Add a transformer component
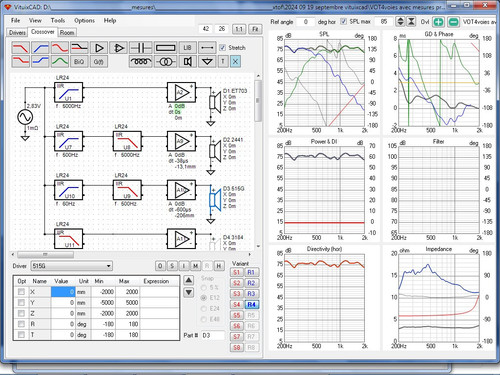 click(165, 61)
